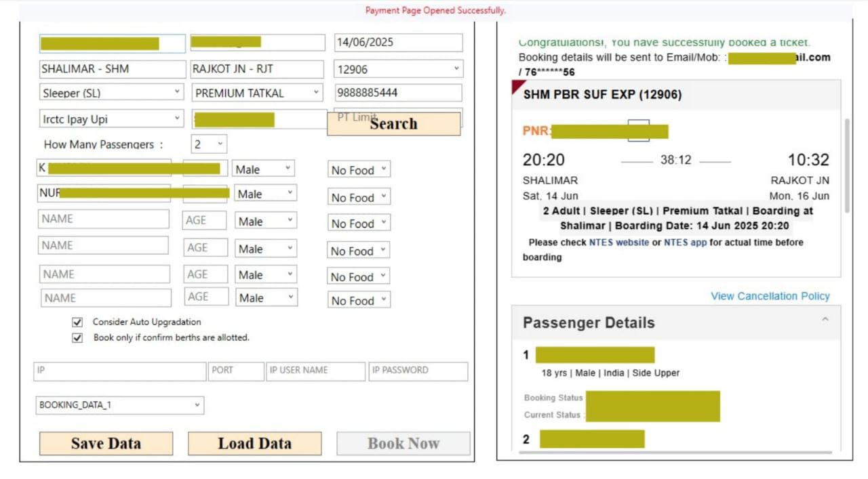Click the RAJKOT JN - RJT destination field
Image resolution: width=868 pixels, height=479 pixels.
tap(258, 69)
